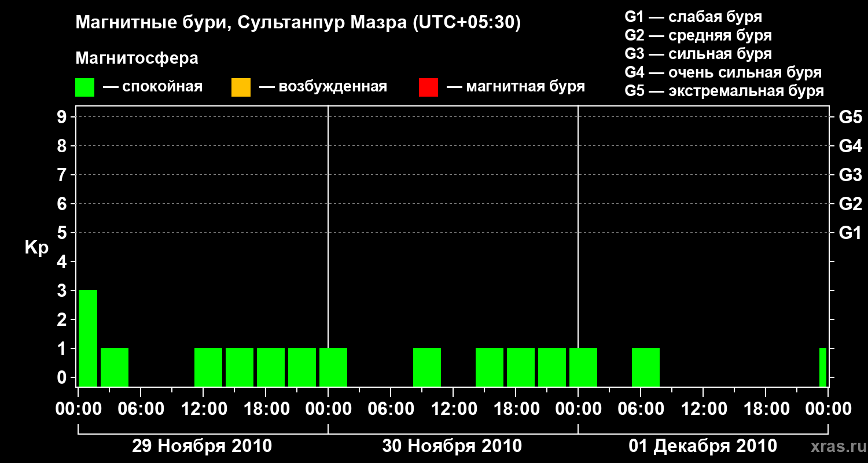Click the "12:00" time label for 29 Ноября
868x463 pixels.
[203, 409]
